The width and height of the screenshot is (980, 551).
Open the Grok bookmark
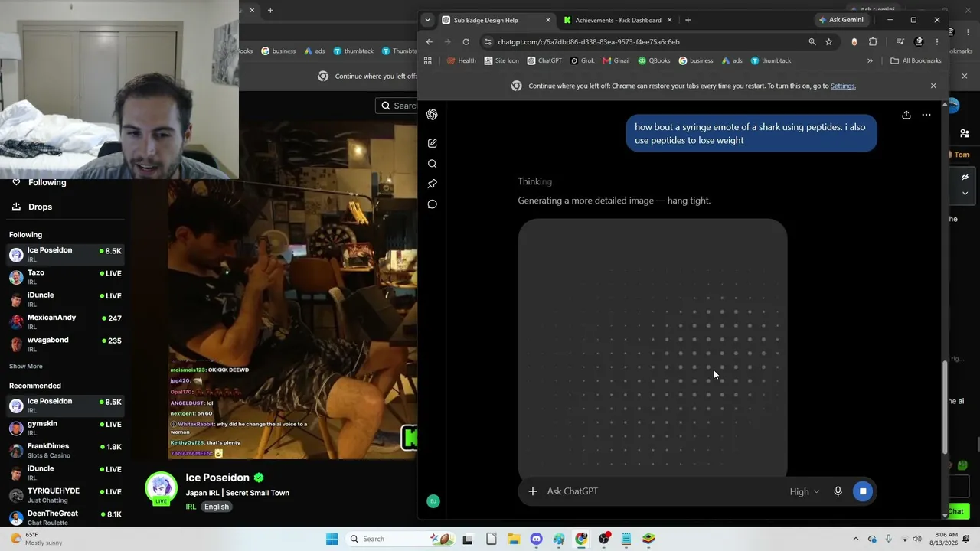click(x=583, y=60)
